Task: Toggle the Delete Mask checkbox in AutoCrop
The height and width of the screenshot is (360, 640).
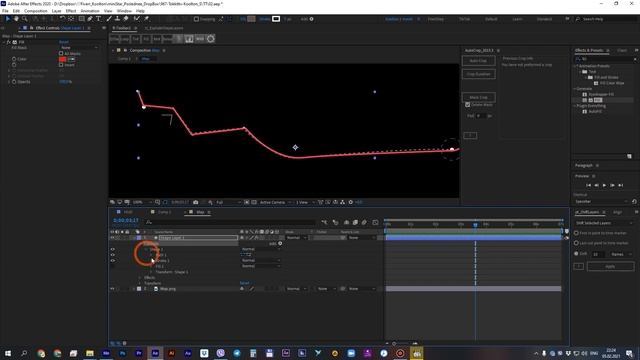Action: click(x=468, y=105)
